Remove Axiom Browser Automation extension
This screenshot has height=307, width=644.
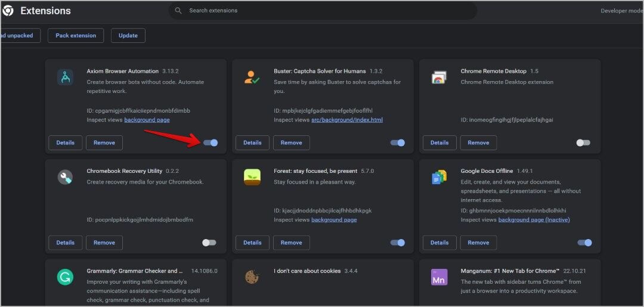(104, 143)
